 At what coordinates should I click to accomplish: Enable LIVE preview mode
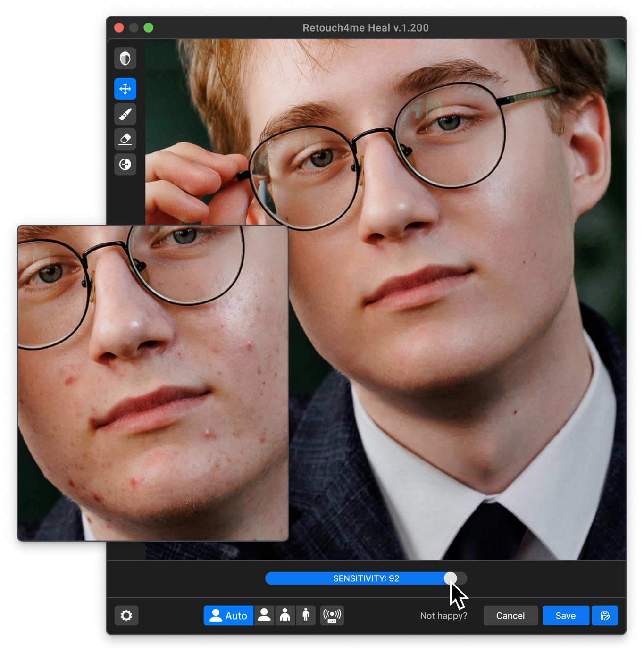(332, 615)
